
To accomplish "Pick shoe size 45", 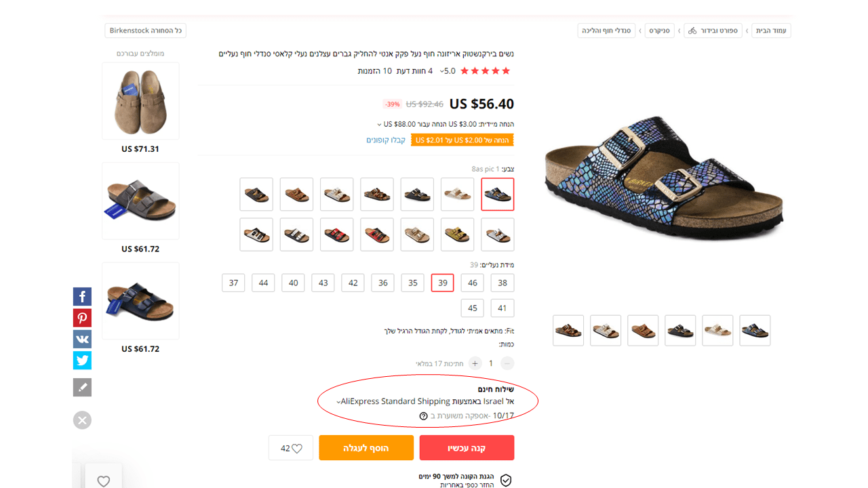I will (473, 308).
